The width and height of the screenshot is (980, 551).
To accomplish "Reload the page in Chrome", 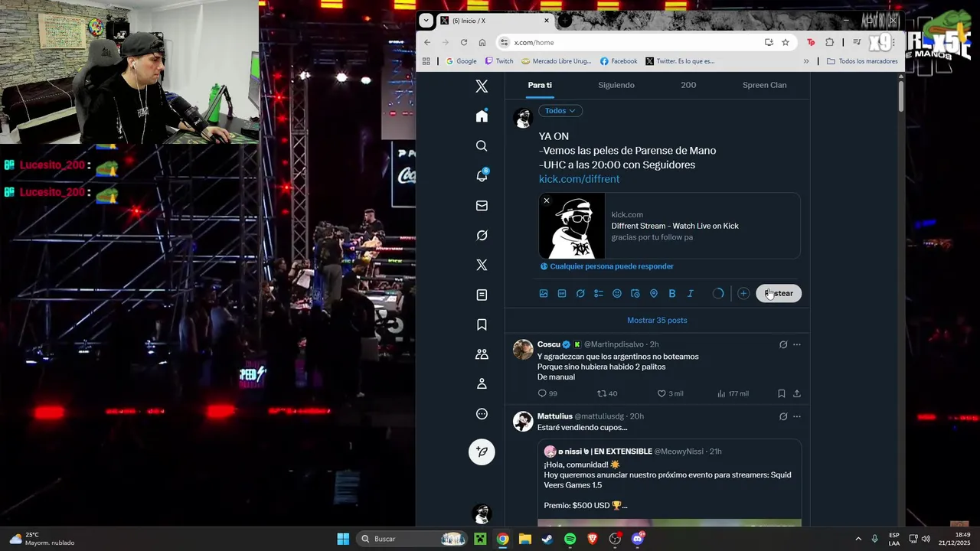I will pyautogui.click(x=464, y=42).
